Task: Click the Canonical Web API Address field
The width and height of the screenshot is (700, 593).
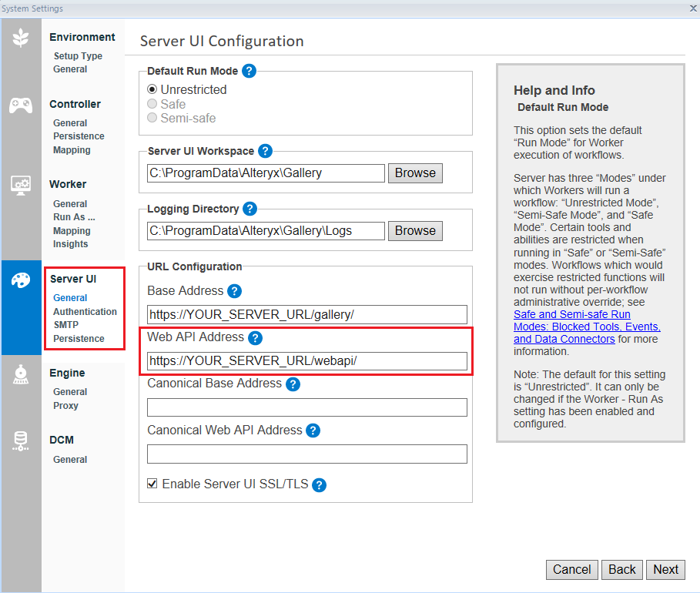Action: pos(306,454)
